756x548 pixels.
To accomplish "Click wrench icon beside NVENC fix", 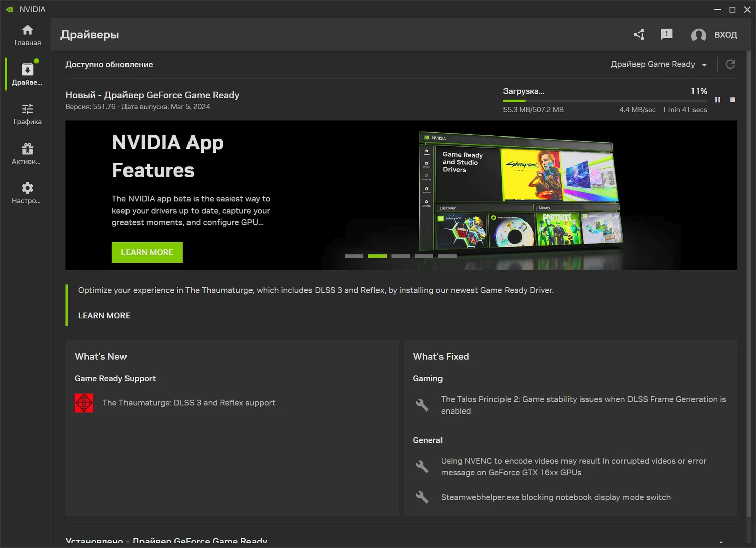I will pyautogui.click(x=422, y=467).
